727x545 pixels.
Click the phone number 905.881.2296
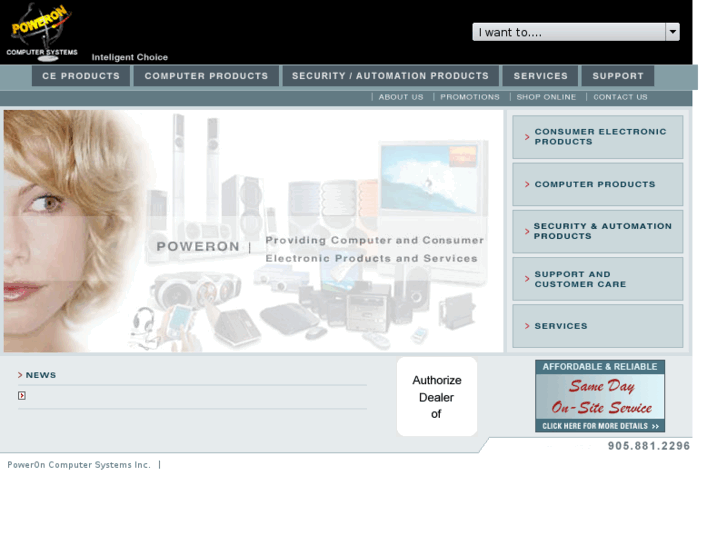[x=649, y=446]
